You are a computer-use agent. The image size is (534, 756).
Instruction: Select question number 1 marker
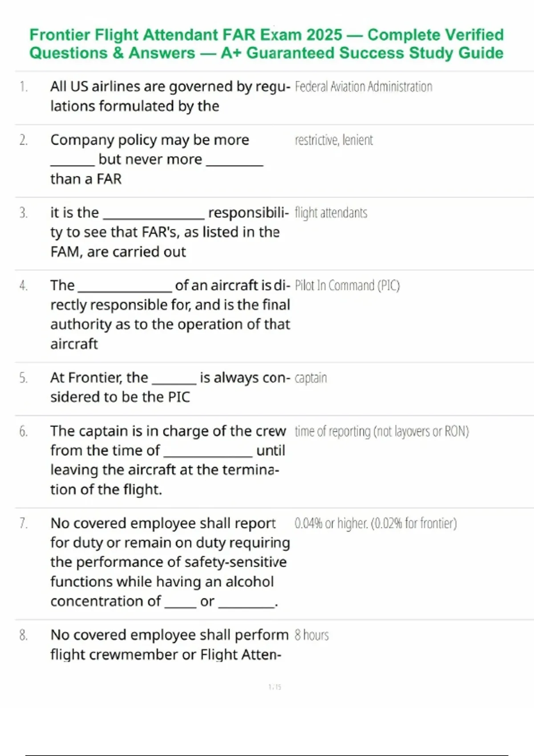coord(23,86)
